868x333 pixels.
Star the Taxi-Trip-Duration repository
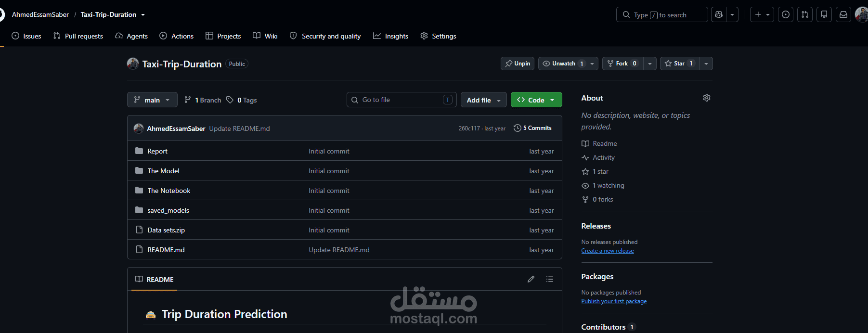click(x=679, y=64)
